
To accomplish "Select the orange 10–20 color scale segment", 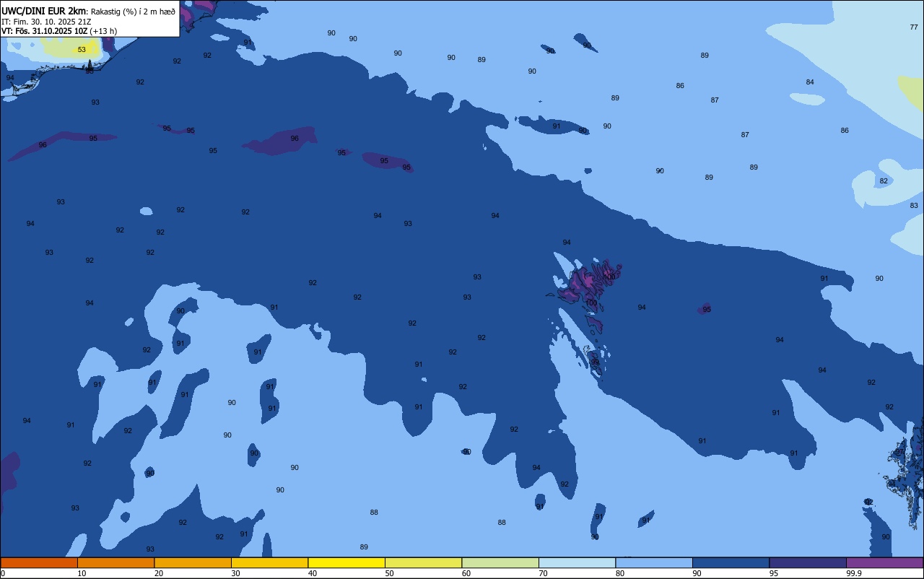I will (115, 562).
